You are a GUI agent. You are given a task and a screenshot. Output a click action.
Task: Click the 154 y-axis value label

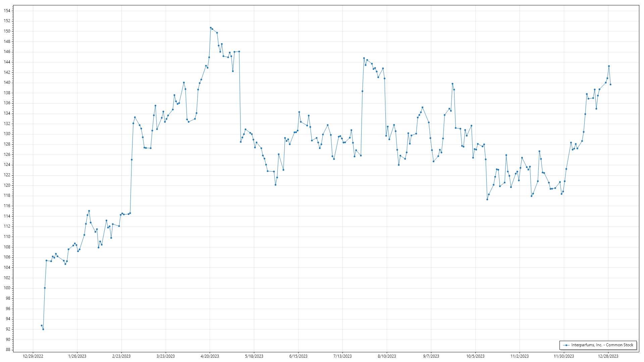7,11
